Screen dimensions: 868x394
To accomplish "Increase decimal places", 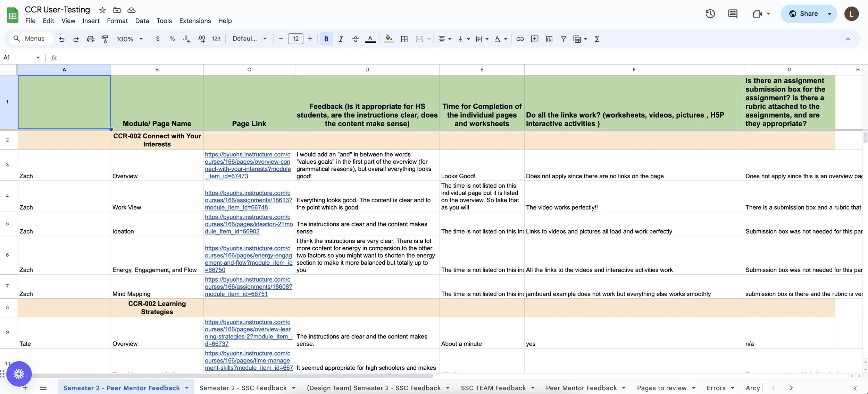I will tap(201, 39).
